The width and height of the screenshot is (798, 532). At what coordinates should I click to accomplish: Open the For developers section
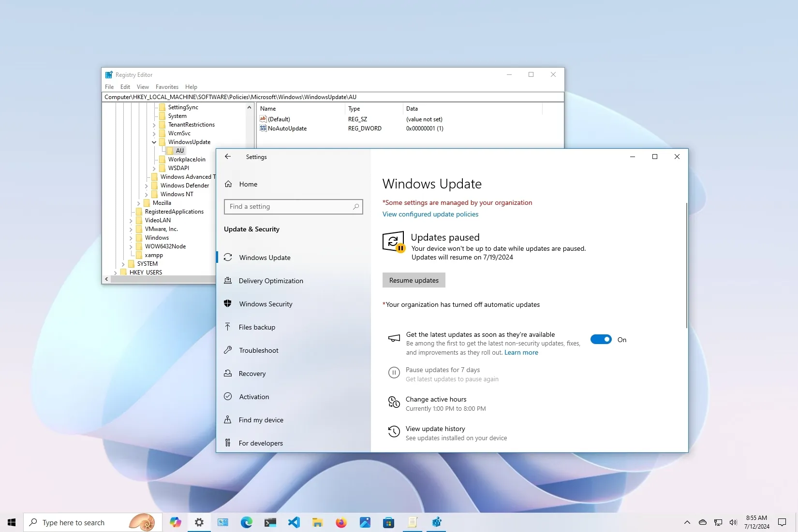coord(260,443)
